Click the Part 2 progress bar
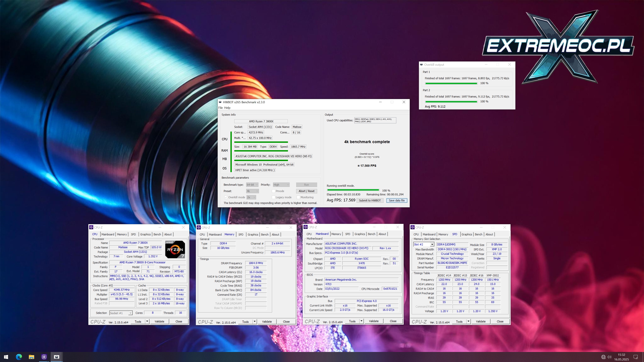This screenshot has width=644, height=362. tap(451, 101)
